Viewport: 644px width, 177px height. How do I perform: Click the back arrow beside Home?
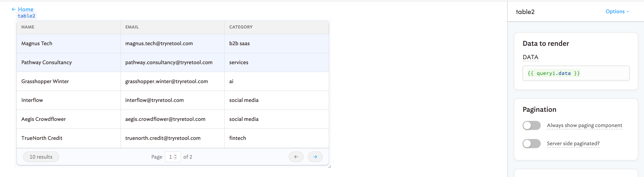[14, 9]
